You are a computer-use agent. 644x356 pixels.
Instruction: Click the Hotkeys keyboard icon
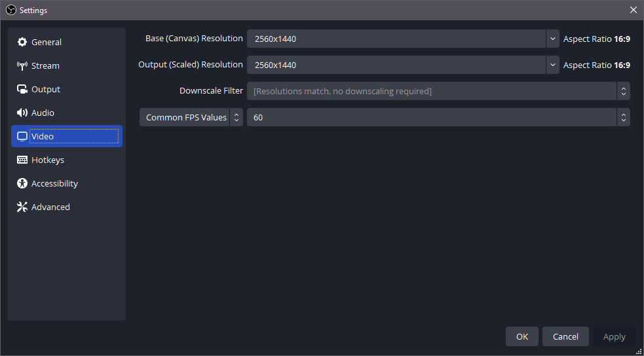22,160
